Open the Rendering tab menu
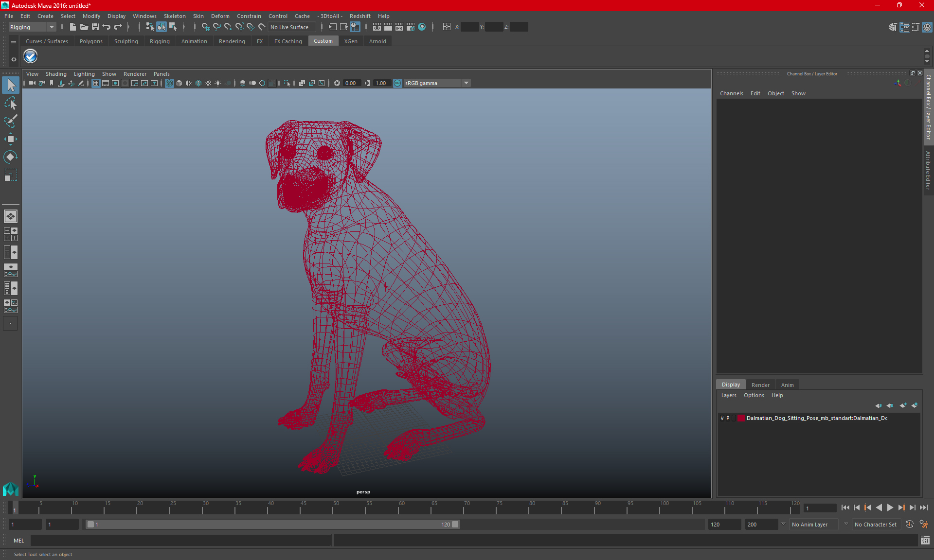The image size is (934, 560). coord(232,41)
